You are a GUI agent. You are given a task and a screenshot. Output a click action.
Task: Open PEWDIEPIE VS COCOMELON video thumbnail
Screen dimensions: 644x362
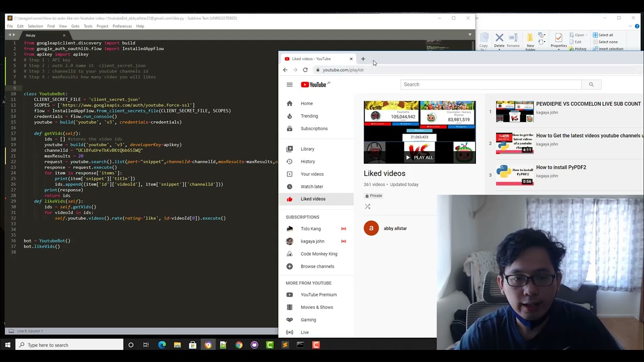[x=515, y=112]
